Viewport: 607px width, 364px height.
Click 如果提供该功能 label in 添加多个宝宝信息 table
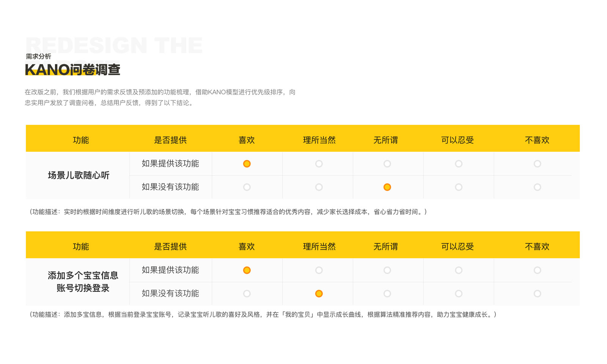point(170,270)
